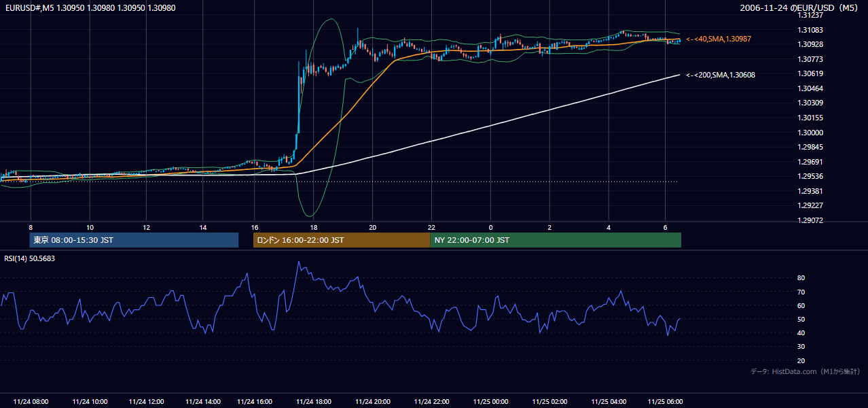
Task: Click price axis value 1.30309
Action: pos(811,103)
